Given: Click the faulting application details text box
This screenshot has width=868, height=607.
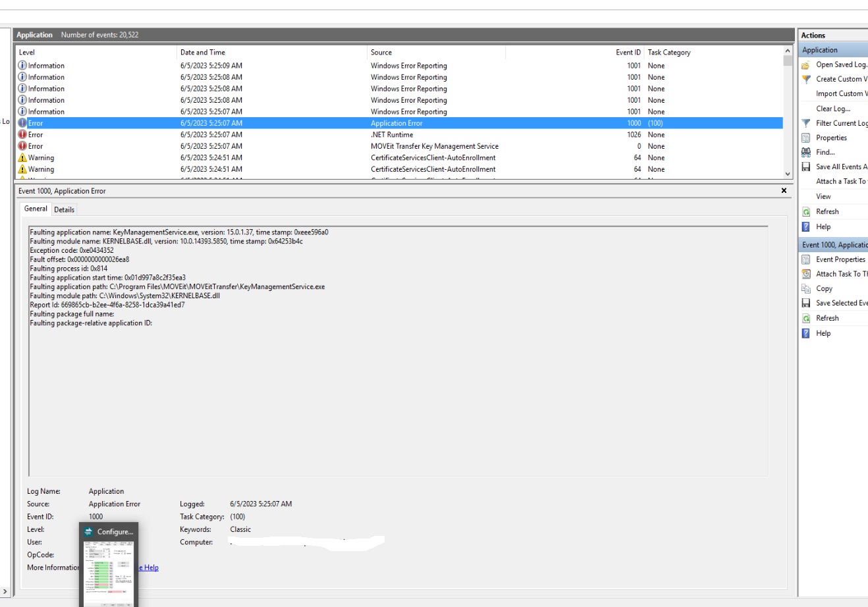Looking at the screenshot, I should tap(398, 351).
